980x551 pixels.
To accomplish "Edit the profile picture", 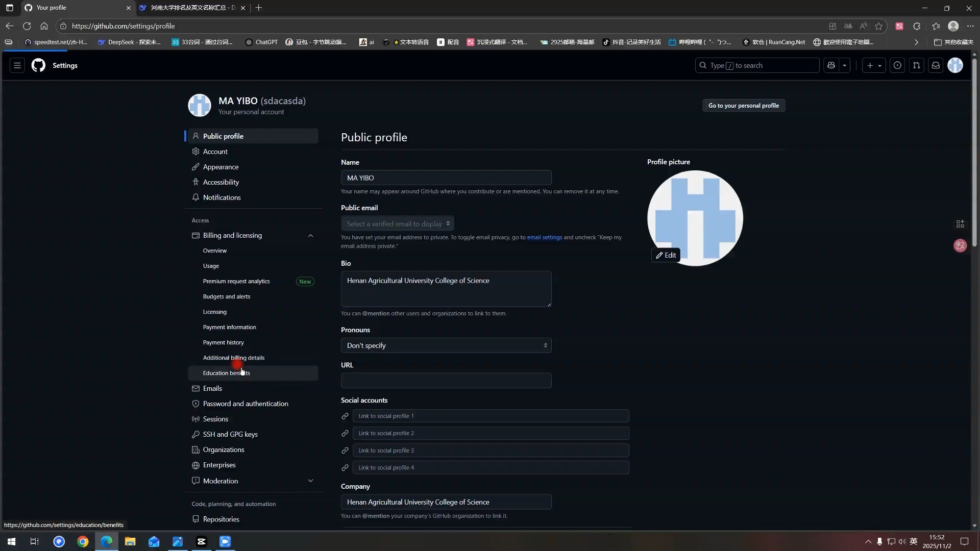I will [666, 255].
